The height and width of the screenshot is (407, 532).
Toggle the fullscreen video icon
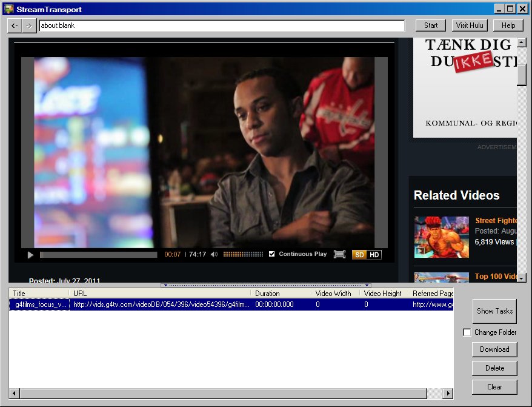pyautogui.click(x=339, y=254)
